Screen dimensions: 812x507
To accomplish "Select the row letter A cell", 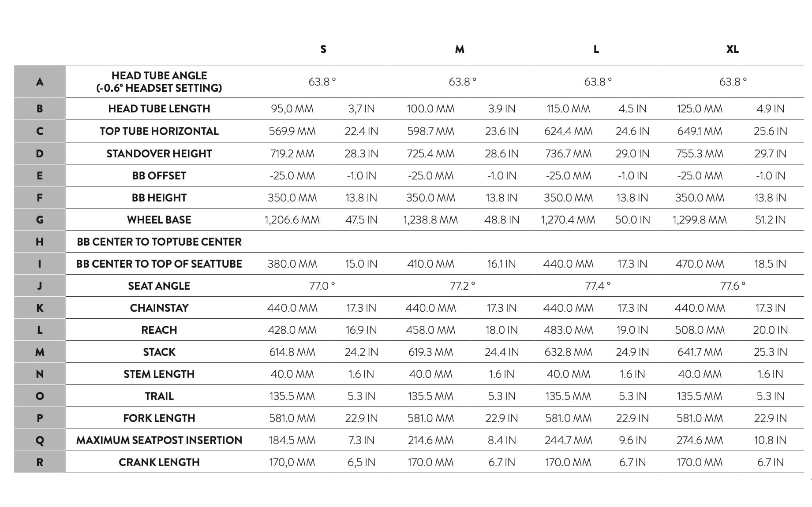I will 40,82.
